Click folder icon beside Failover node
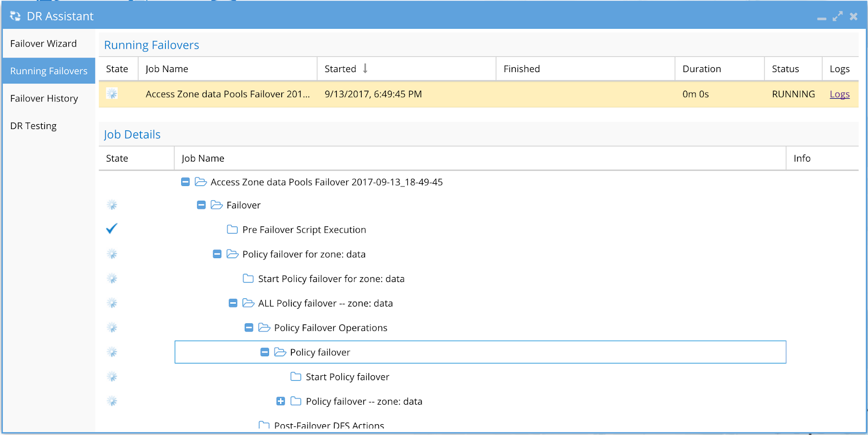 [x=216, y=205]
